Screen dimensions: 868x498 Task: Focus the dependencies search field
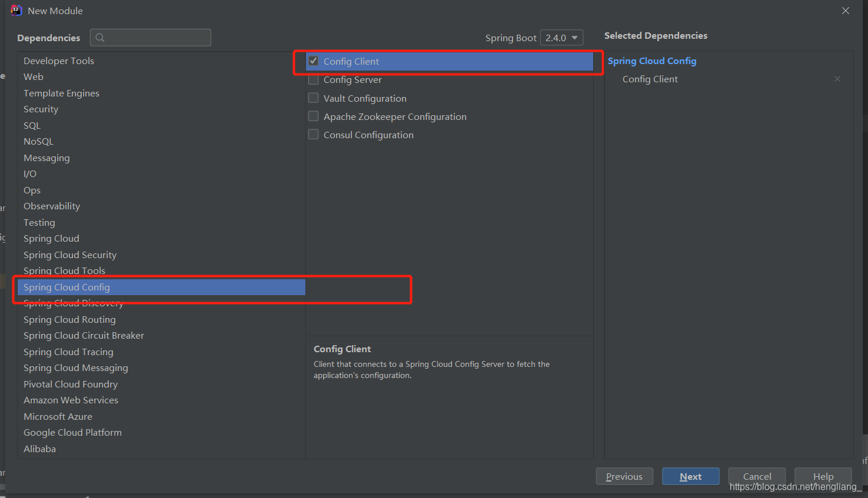151,38
